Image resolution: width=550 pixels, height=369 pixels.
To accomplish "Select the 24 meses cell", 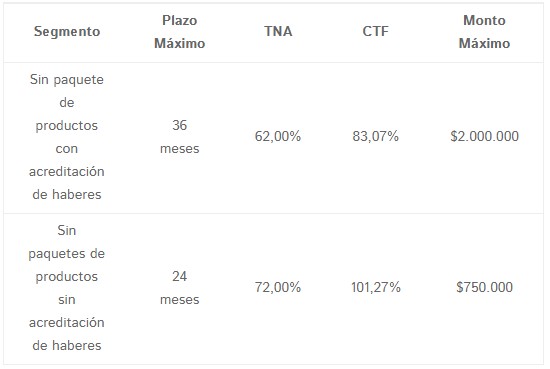I will (x=180, y=288).
